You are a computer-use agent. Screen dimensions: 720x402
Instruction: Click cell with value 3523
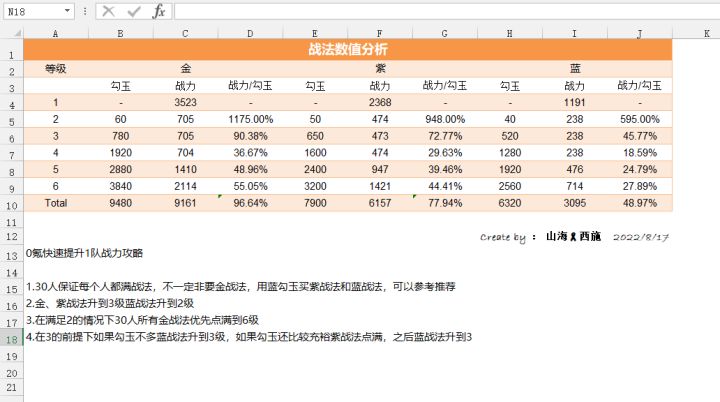coord(185,102)
